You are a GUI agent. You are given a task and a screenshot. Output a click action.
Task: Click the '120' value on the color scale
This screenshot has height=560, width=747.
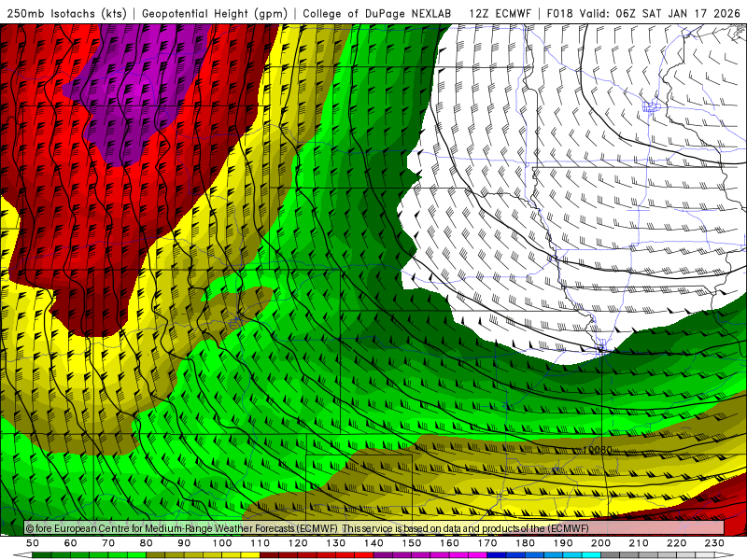[x=298, y=543]
